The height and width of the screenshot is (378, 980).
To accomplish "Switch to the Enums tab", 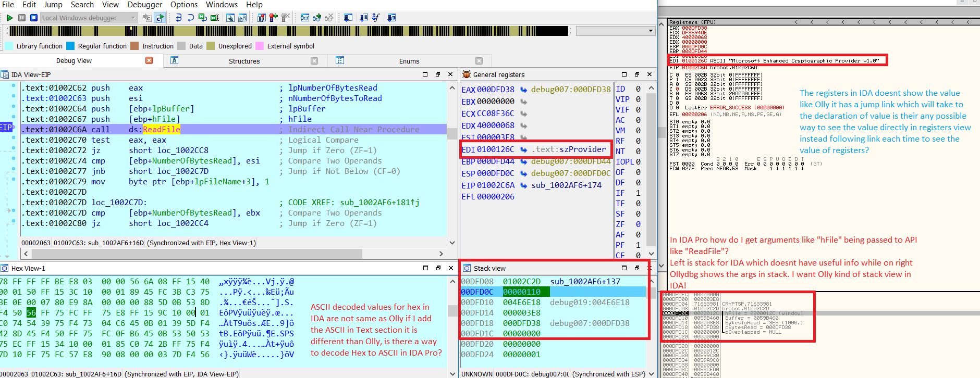I will click(409, 61).
